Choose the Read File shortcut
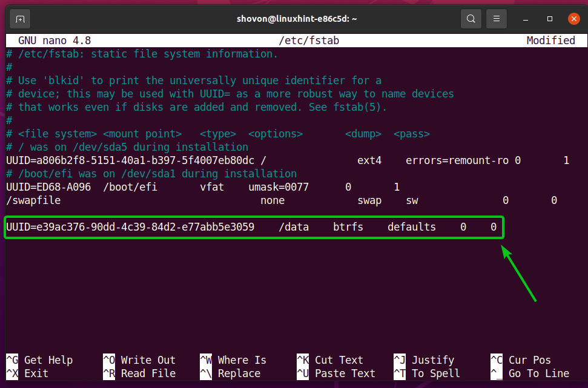This screenshot has height=388, width=588. coord(139,373)
